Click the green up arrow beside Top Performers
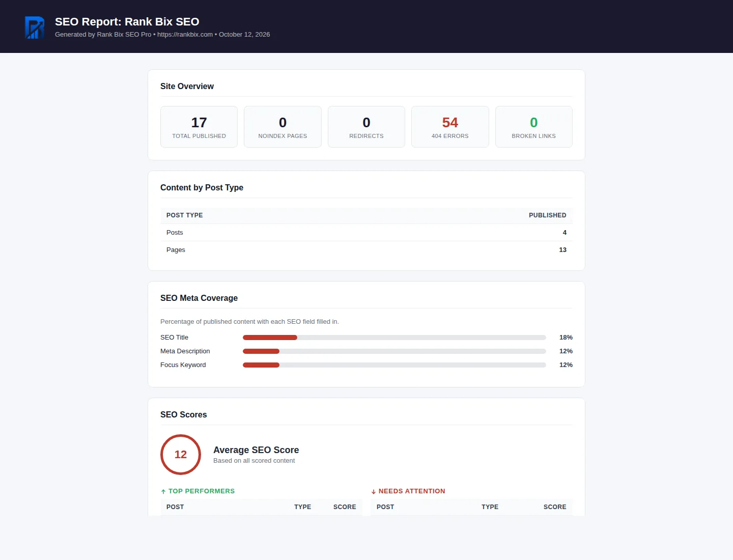Image resolution: width=733 pixels, height=560 pixels. [163, 492]
